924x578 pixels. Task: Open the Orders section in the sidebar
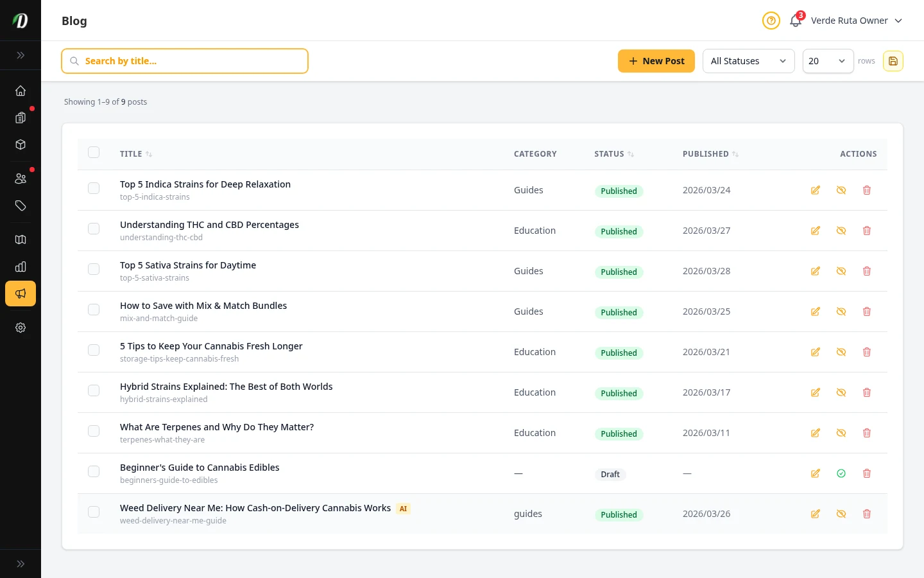21,118
